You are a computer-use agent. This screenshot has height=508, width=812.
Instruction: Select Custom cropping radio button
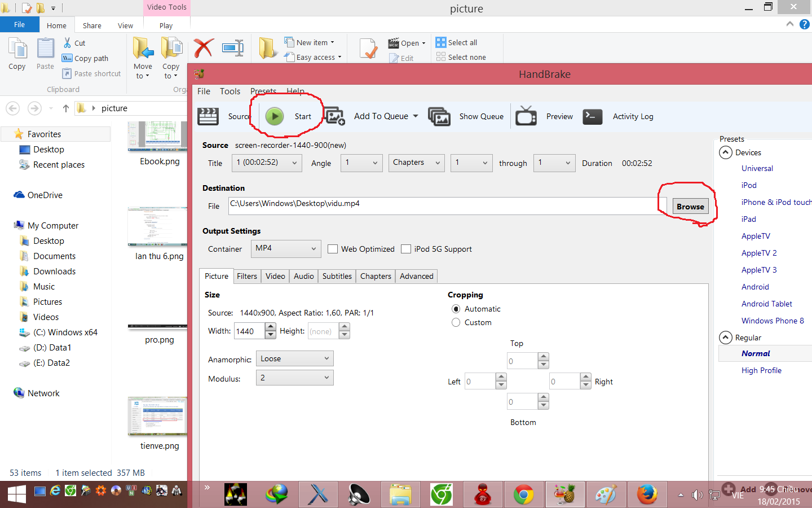(456, 322)
